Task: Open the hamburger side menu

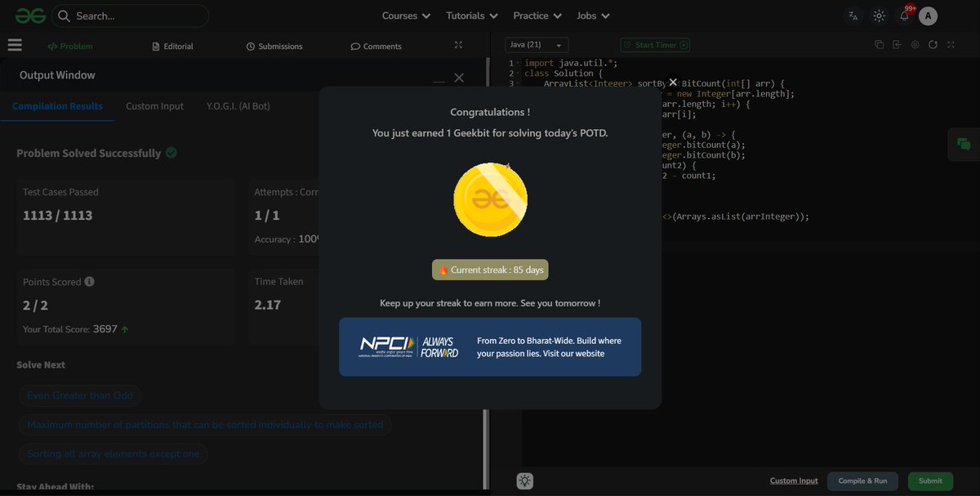Action: pyautogui.click(x=15, y=45)
